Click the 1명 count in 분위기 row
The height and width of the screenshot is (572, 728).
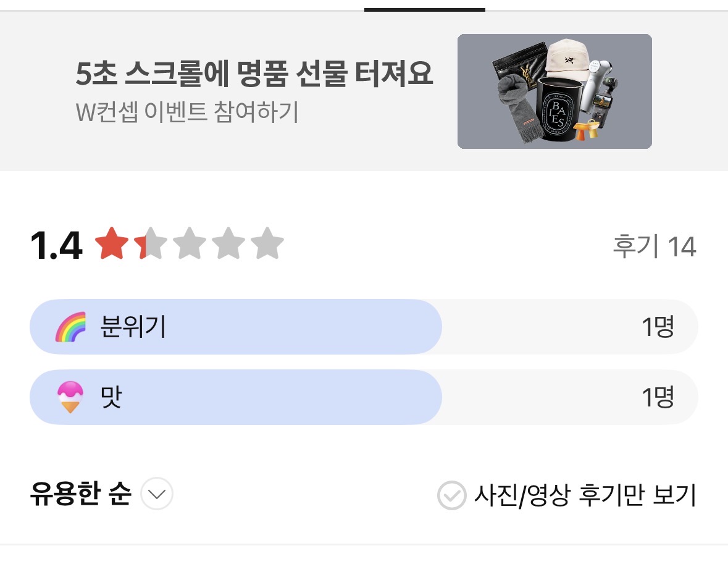658,327
